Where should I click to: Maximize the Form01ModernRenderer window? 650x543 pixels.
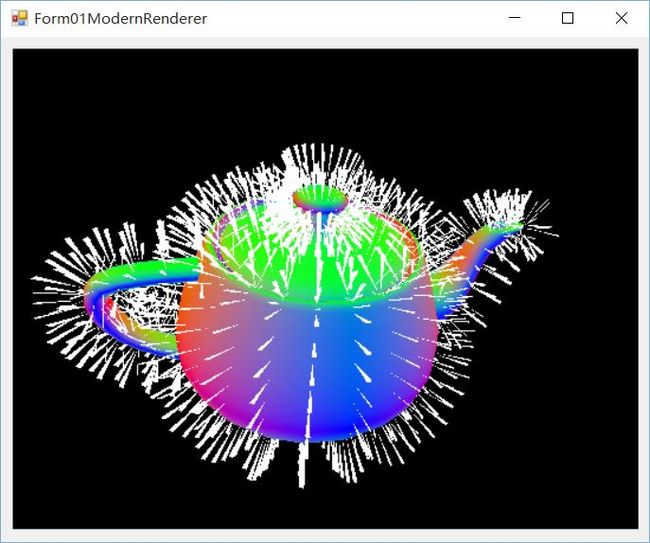pos(568,18)
